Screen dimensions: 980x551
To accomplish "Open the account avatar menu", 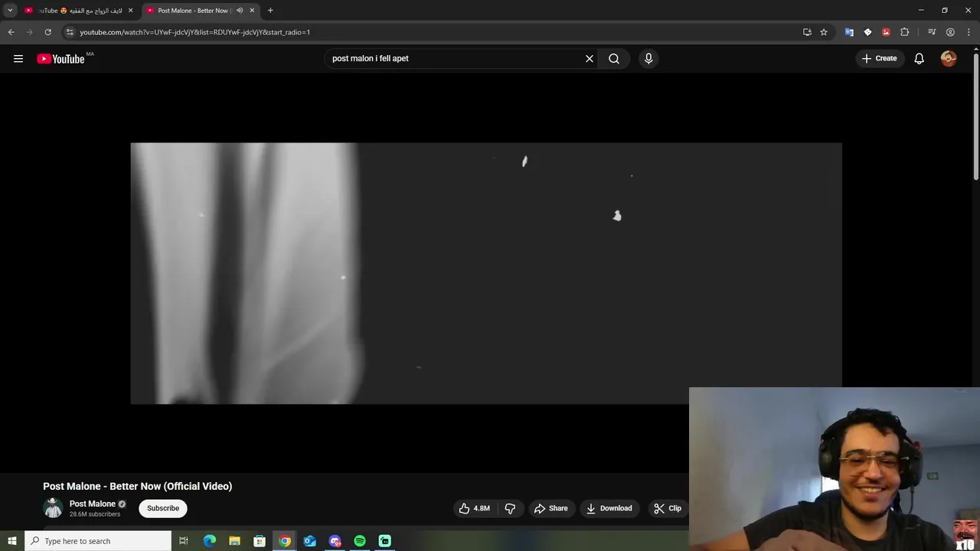I will pyautogui.click(x=949, y=58).
